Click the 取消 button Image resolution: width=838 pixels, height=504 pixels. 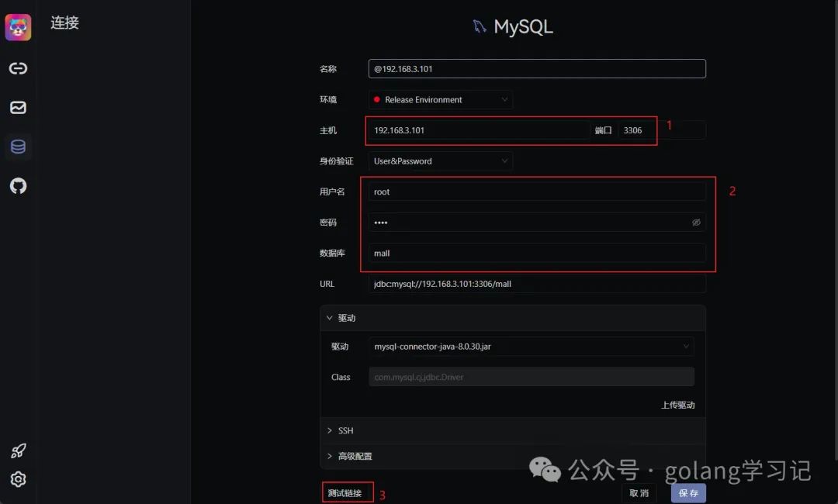pyautogui.click(x=639, y=493)
